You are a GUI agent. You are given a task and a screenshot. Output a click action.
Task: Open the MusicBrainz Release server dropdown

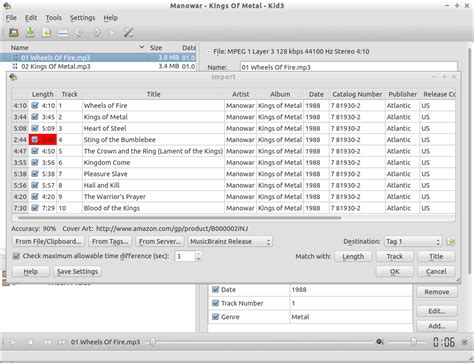pos(230,241)
